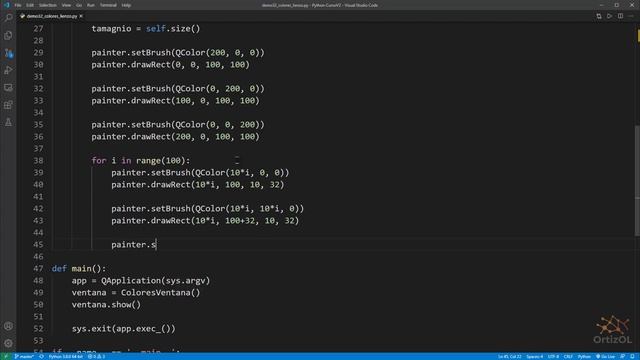Run the Python file with play icon
Image resolution: width=640 pixels, height=360 pixels.
609,16
